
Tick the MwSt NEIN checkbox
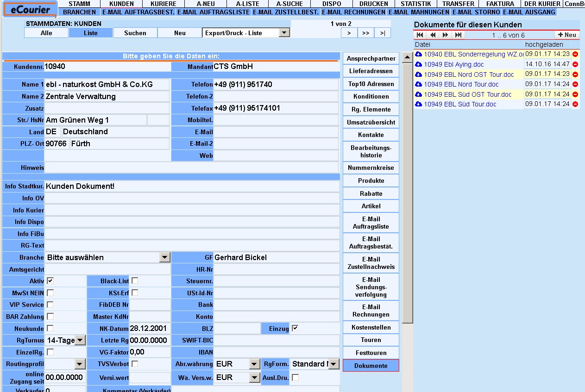[x=50, y=293]
